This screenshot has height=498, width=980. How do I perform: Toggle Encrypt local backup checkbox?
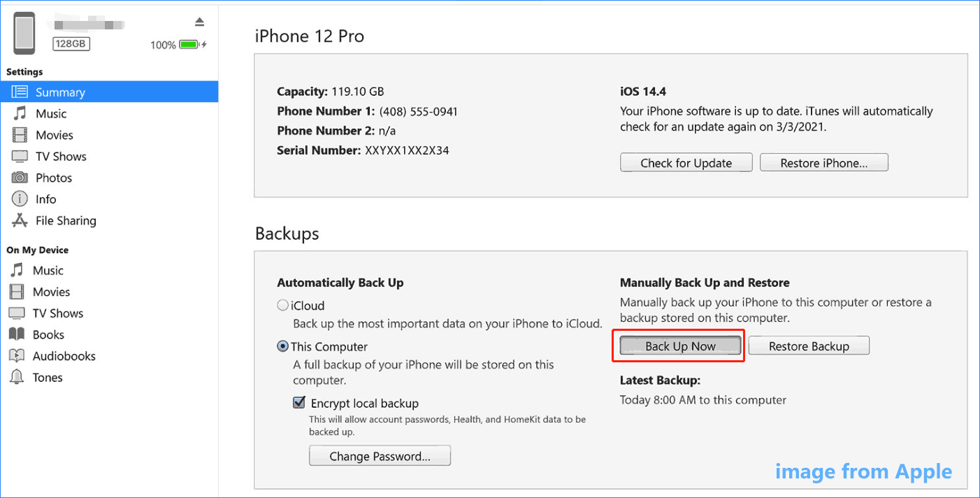[299, 403]
